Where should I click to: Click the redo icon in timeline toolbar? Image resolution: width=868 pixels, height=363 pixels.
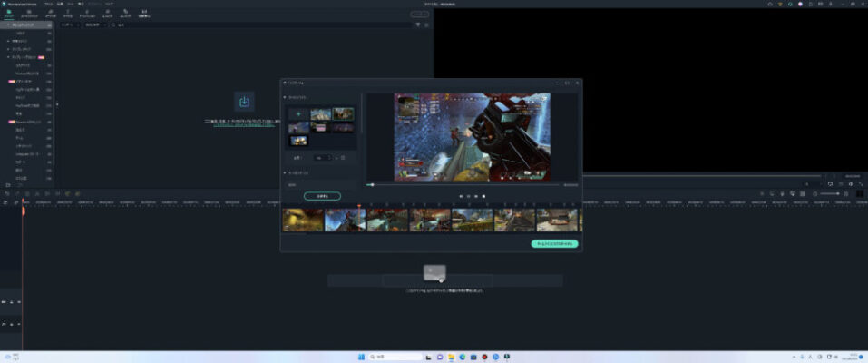(17, 193)
